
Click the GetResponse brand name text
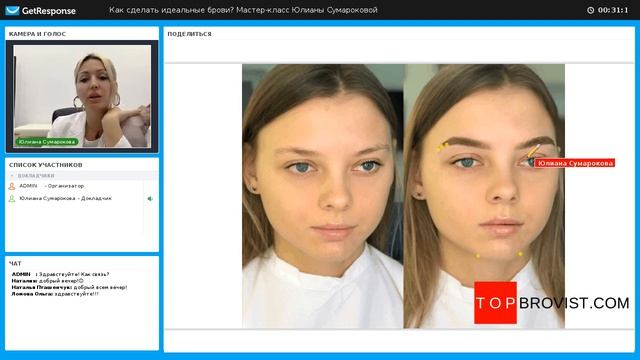pyautogui.click(x=49, y=11)
